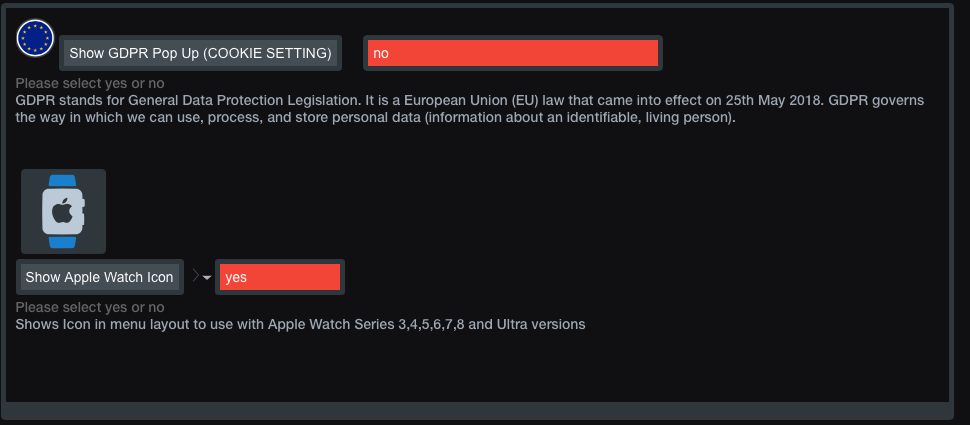
Task: Open the GDPR Pop Up value dropdown
Action: tap(513, 53)
